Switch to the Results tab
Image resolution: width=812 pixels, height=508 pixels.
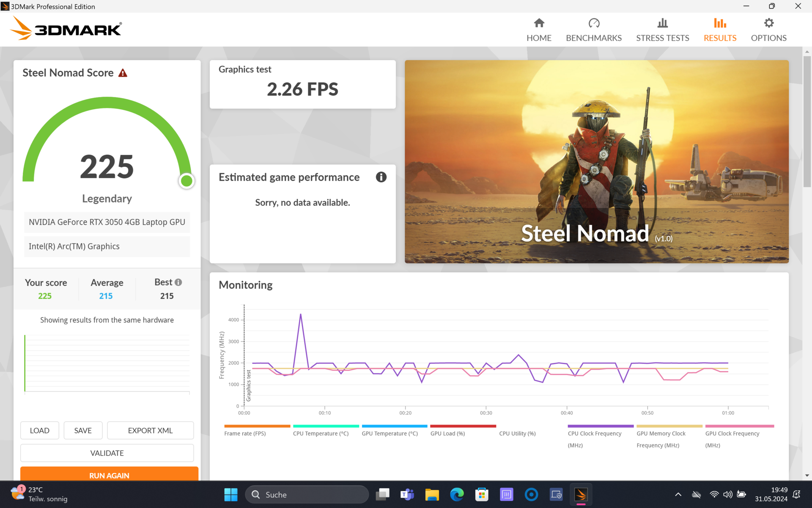[x=719, y=30]
